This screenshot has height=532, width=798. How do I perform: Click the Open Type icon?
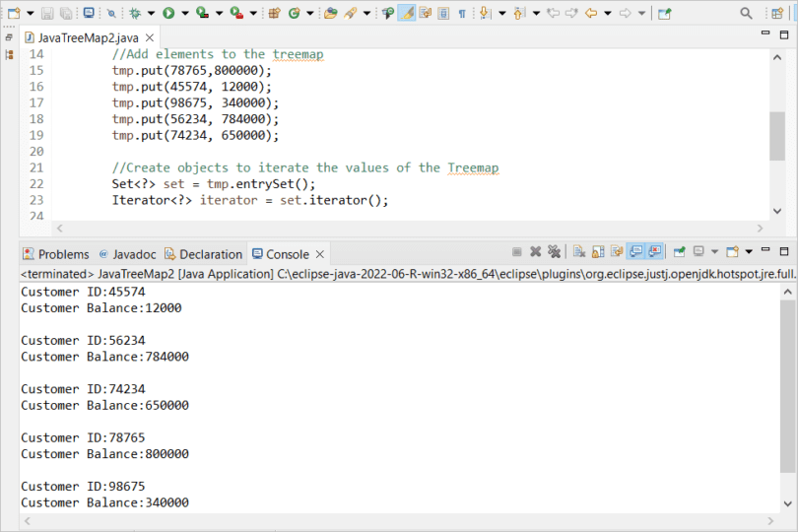point(331,13)
